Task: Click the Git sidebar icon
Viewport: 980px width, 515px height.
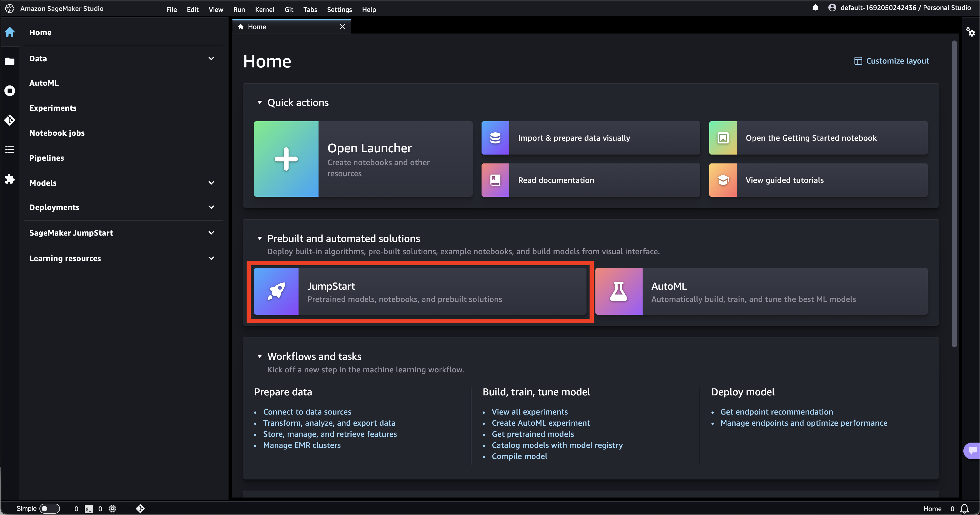Action: [x=10, y=120]
